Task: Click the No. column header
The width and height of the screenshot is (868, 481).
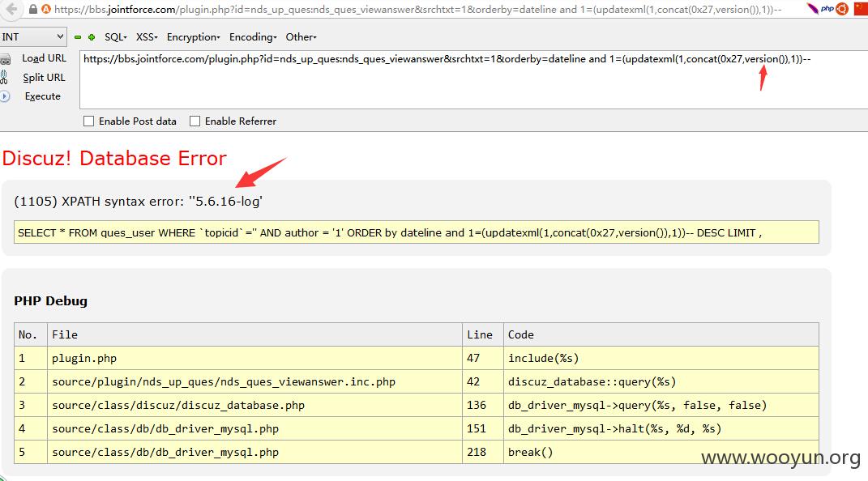Action: (x=31, y=334)
